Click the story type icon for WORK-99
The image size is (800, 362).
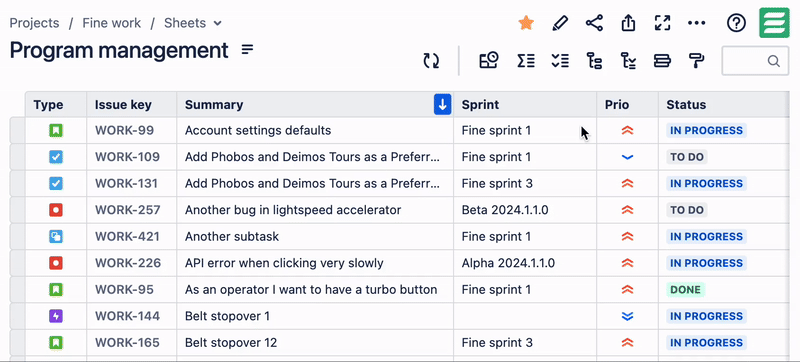point(56,131)
